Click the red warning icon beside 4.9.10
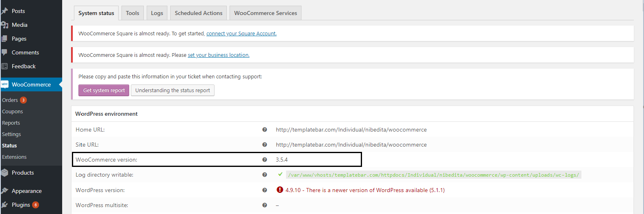This screenshot has height=214, width=644. coord(280,190)
